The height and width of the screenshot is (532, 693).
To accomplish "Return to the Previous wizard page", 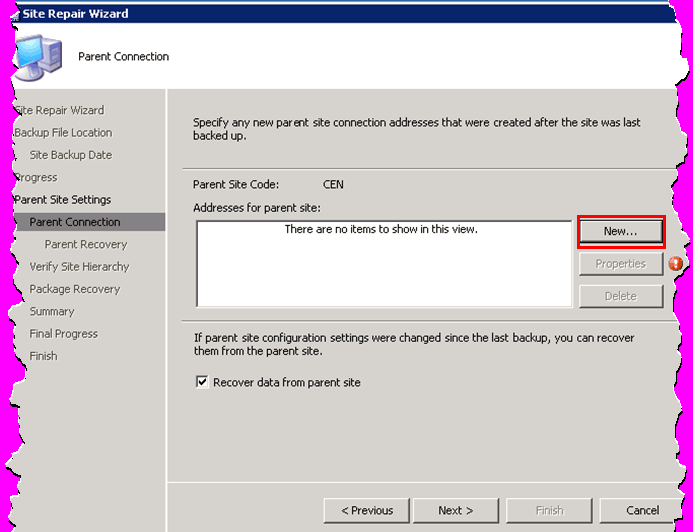I will click(x=367, y=510).
